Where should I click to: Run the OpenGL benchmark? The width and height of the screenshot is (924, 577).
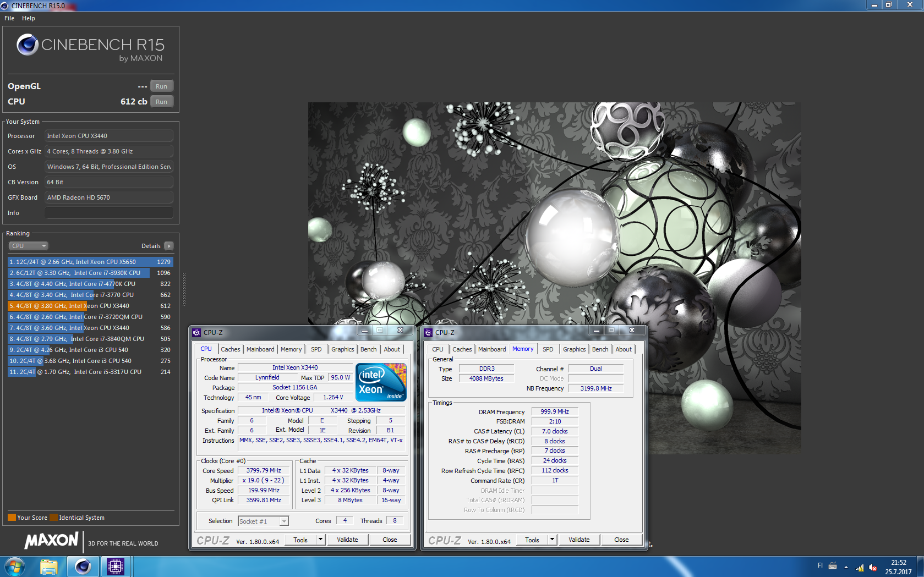pyautogui.click(x=162, y=86)
